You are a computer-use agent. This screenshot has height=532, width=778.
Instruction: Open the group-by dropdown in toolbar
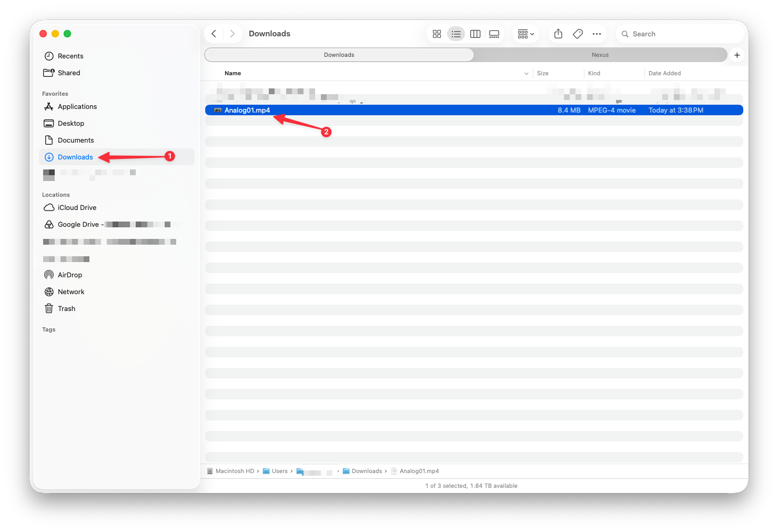pyautogui.click(x=526, y=34)
